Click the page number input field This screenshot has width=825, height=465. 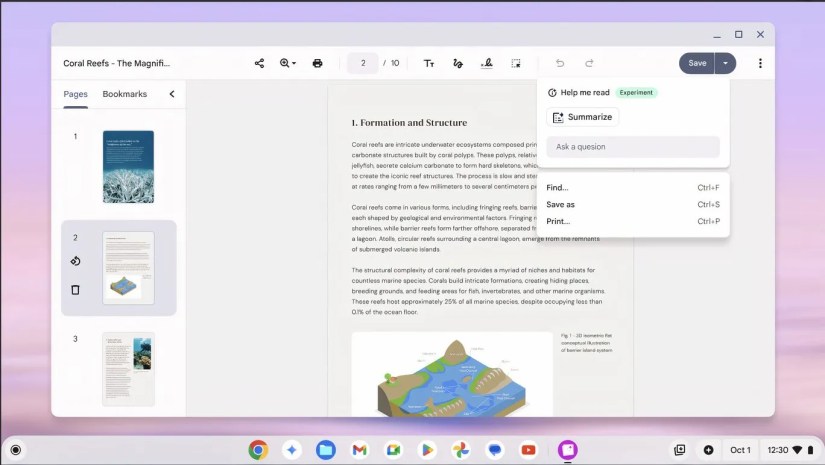[x=363, y=63]
